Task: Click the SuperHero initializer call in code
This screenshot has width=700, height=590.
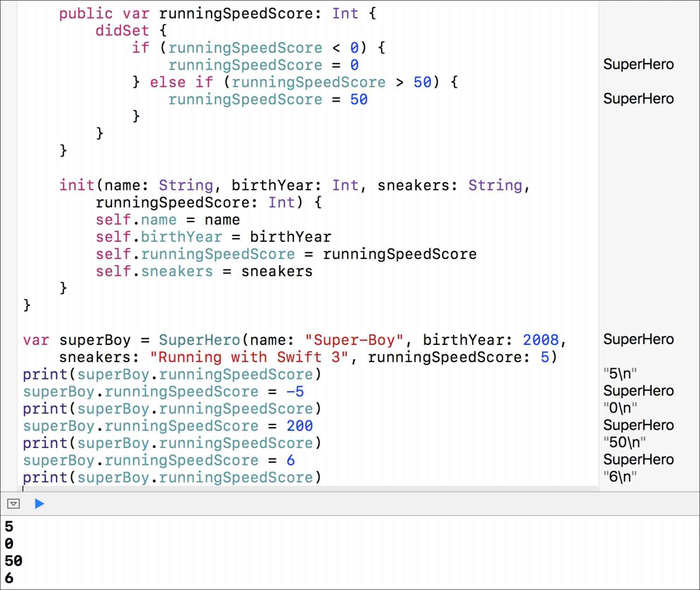Action: tap(199, 340)
